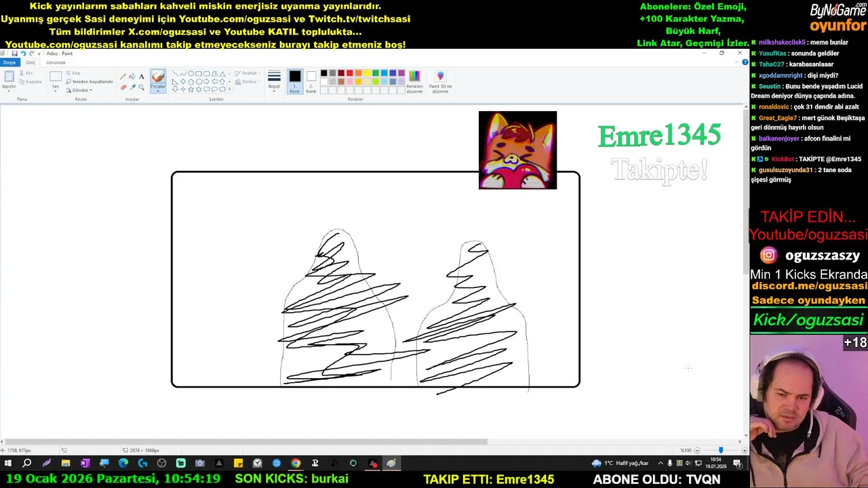Select the Magnifier tool

(x=141, y=87)
